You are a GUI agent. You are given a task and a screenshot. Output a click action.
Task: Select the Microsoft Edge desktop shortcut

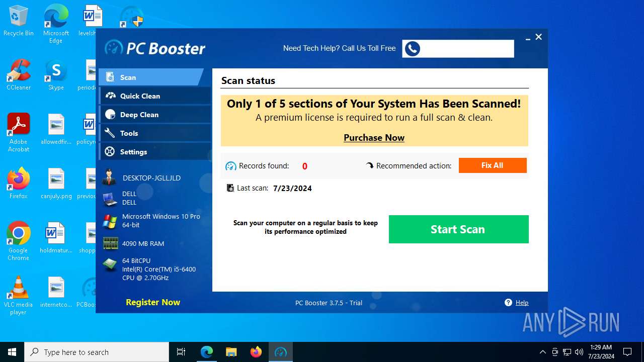coord(56,24)
